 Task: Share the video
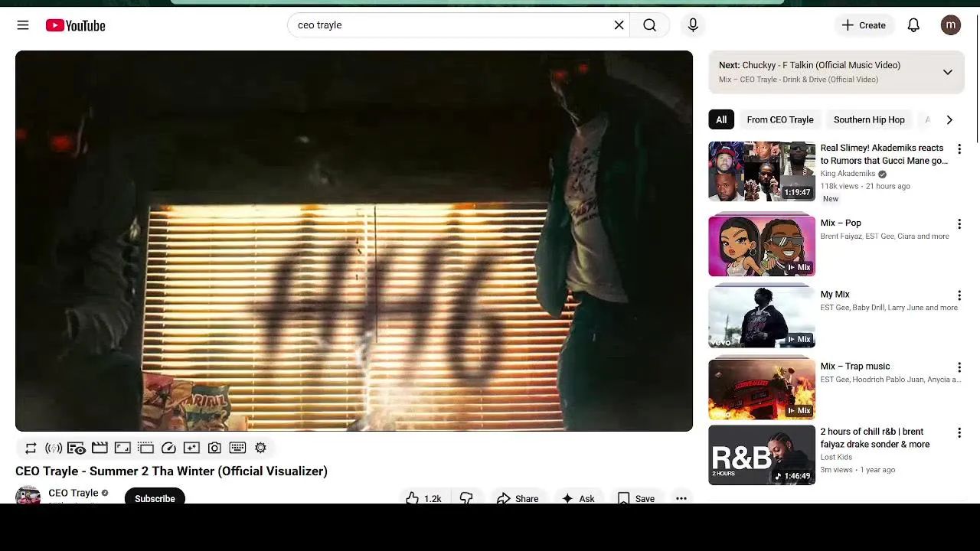point(518,498)
